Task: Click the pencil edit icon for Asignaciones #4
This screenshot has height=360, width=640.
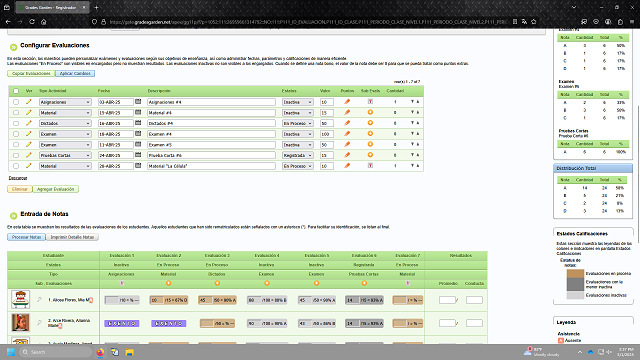Action: tap(29, 102)
